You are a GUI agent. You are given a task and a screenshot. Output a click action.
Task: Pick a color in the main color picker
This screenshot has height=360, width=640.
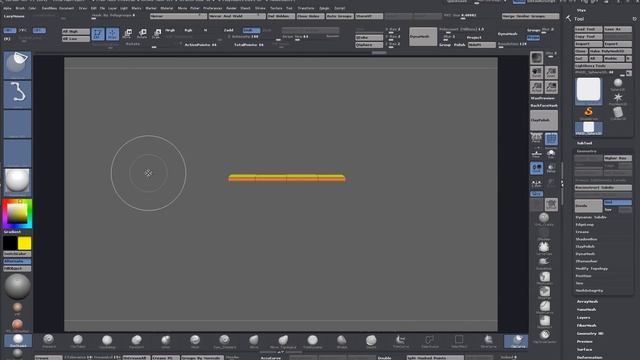(x=17, y=213)
